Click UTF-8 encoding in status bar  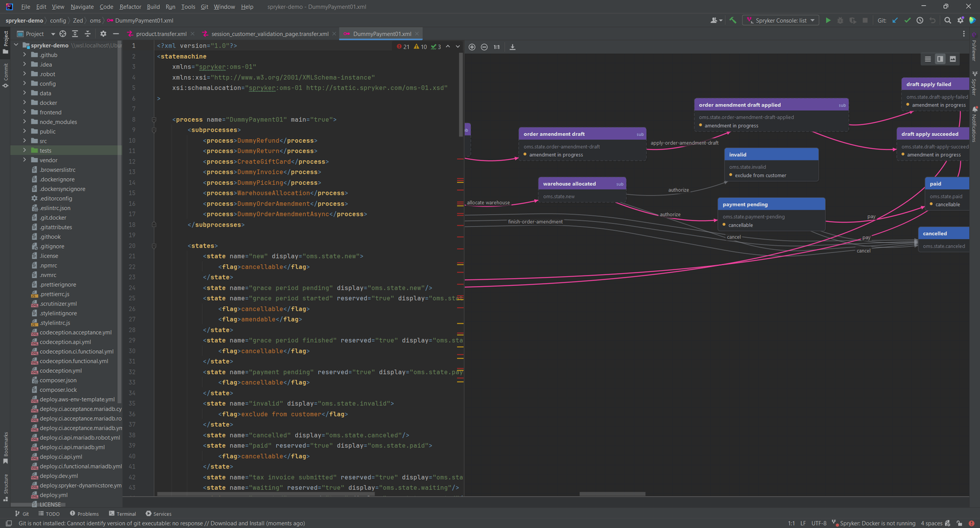pos(819,523)
